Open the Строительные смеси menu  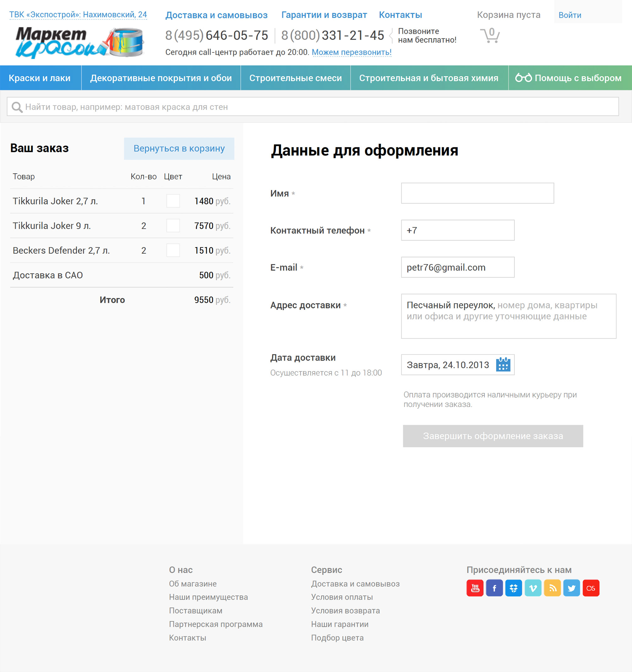[296, 78]
